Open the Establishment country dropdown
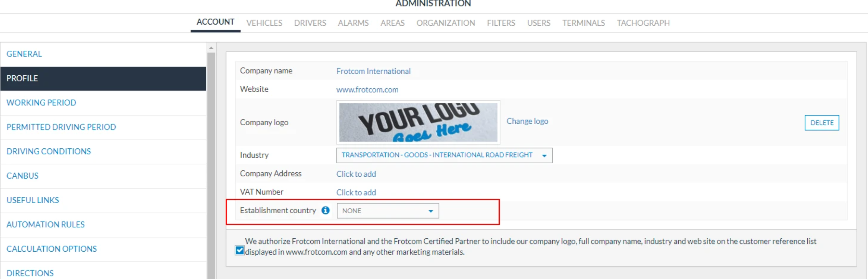868x279 pixels. point(388,211)
